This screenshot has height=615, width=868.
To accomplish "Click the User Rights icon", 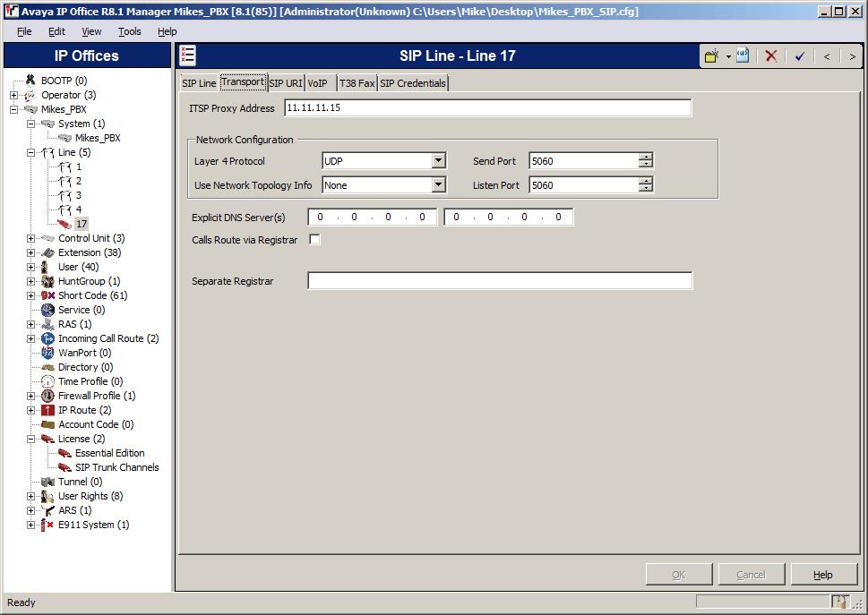I will coord(48,496).
